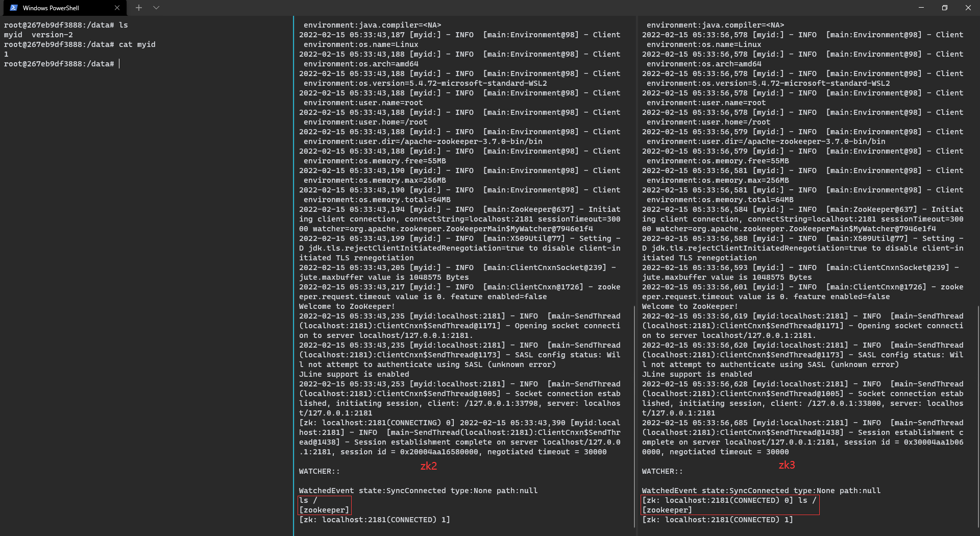Click 'environment:os.memory.max=256MB' in middle pane

pos(375,180)
